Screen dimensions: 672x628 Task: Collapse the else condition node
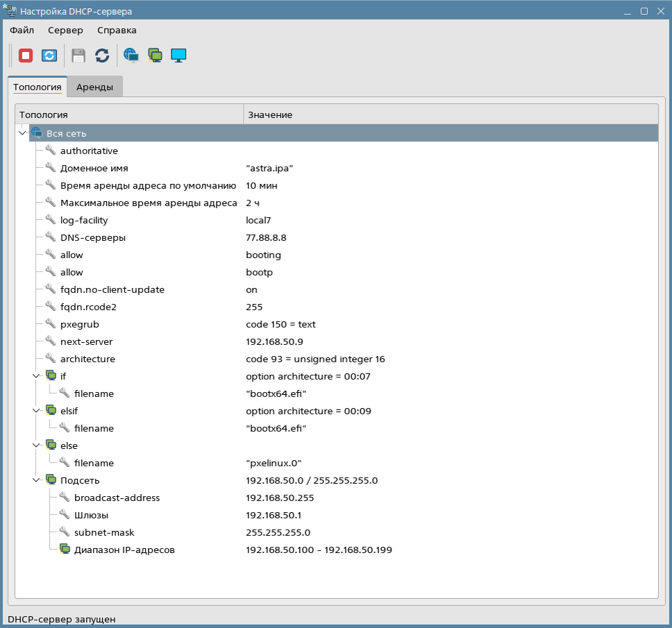pyautogui.click(x=36, y=445)
